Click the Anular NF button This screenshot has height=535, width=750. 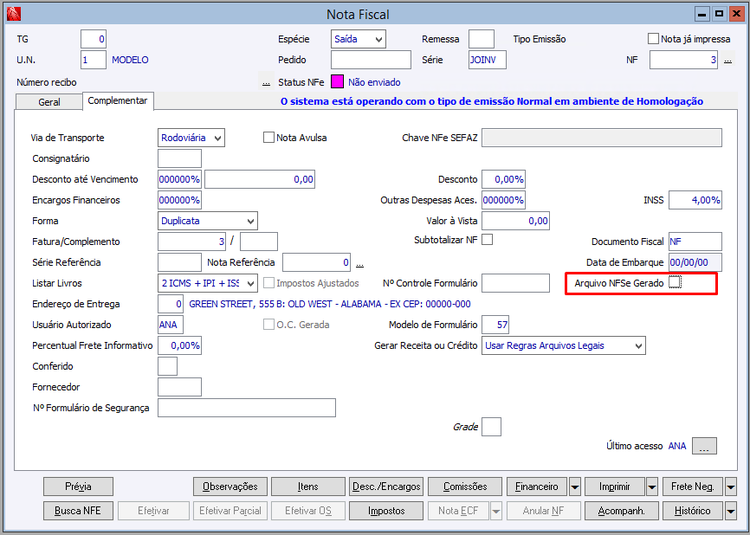tap(543, 511)
